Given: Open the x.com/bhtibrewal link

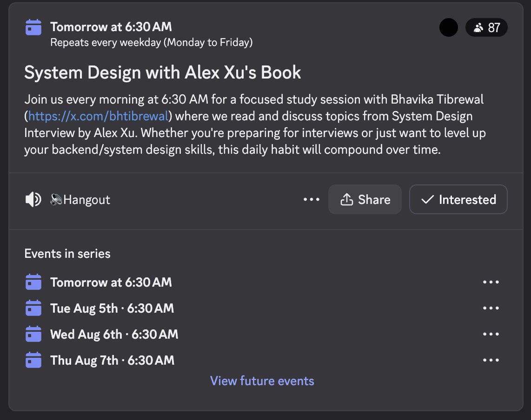Looking at the screenshot, I should [x=98, y=116].
